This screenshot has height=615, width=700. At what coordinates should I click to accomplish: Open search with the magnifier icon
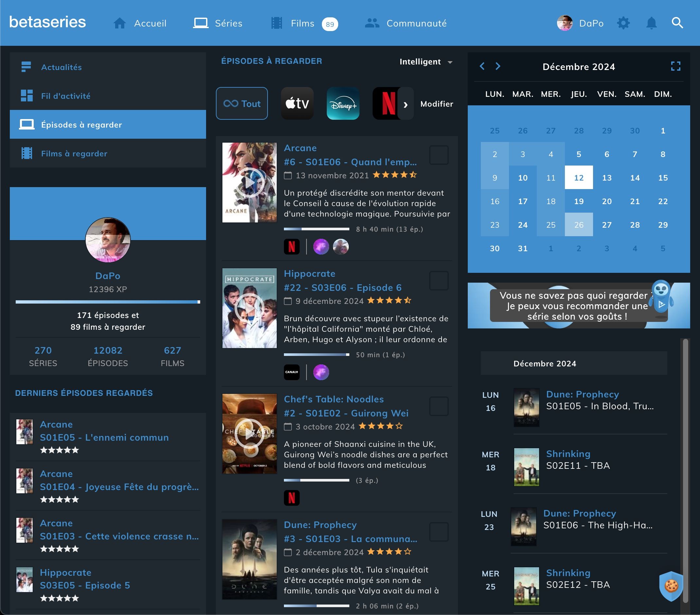pyautogui.click(x=677, y=23)
